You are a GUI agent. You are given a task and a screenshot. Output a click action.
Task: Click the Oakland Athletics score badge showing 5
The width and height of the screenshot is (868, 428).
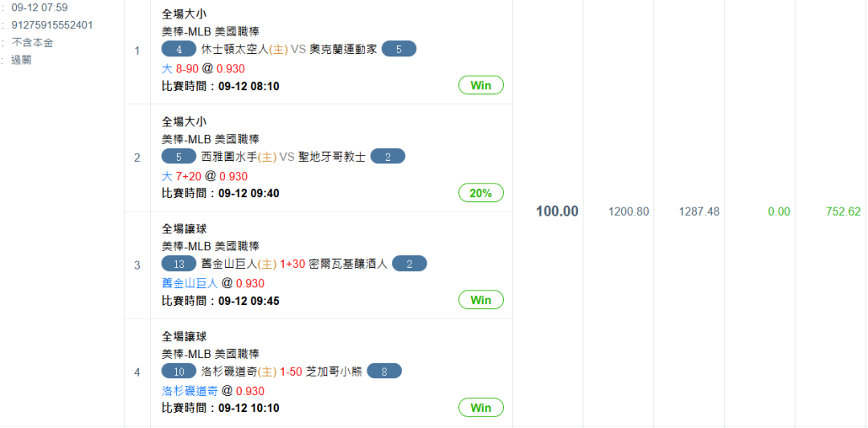pos(399,49)
